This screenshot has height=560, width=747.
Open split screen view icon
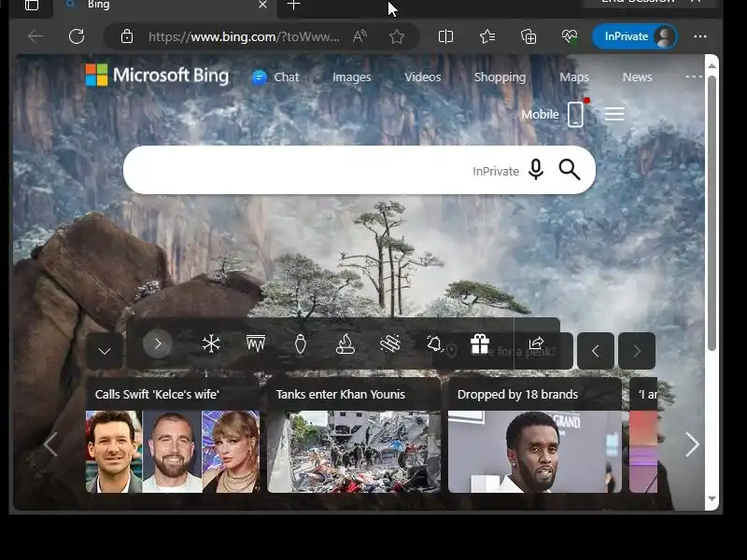point(445,36)
